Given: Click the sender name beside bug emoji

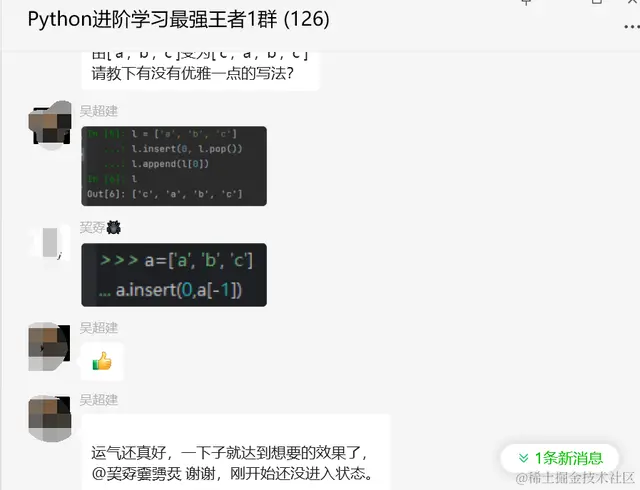Looking at the screenshot, I should (93, 227).
